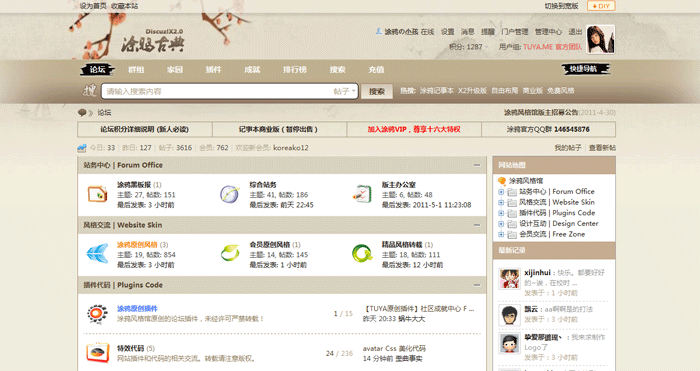The height and width of the screenshot is (371, 700).
Task: Collapse the 站务中心 | Forum Office section
Action: tap(477, 165)
